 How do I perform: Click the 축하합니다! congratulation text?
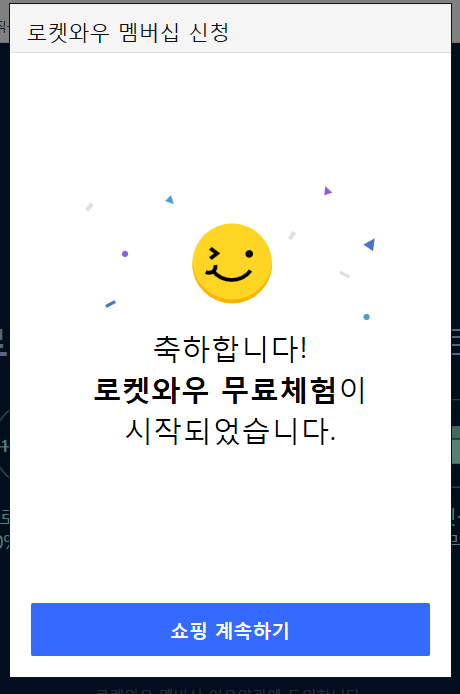[x=230, y=349]
